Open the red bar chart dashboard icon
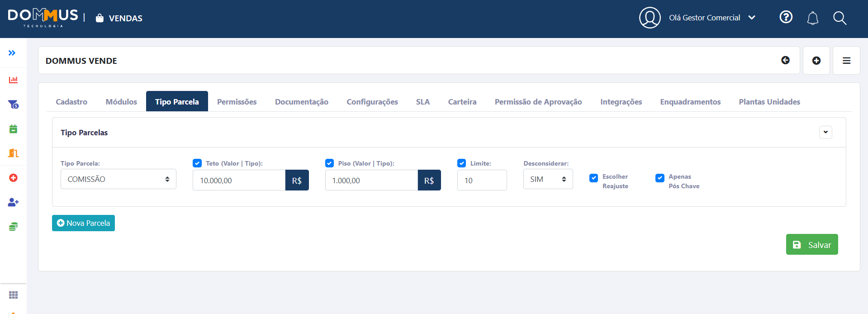This screenshot has height=314, width=868. pos(13,80)
